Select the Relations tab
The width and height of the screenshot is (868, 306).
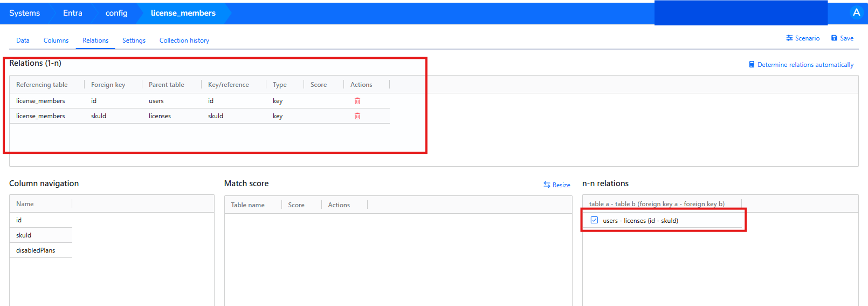point(95,40)
